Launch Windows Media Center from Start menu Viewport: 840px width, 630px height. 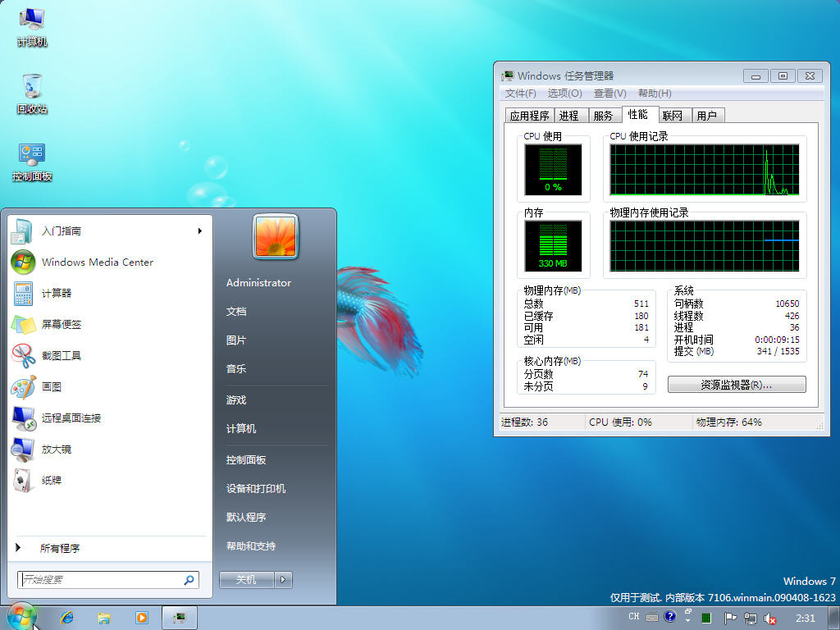[x=109, y=262]
